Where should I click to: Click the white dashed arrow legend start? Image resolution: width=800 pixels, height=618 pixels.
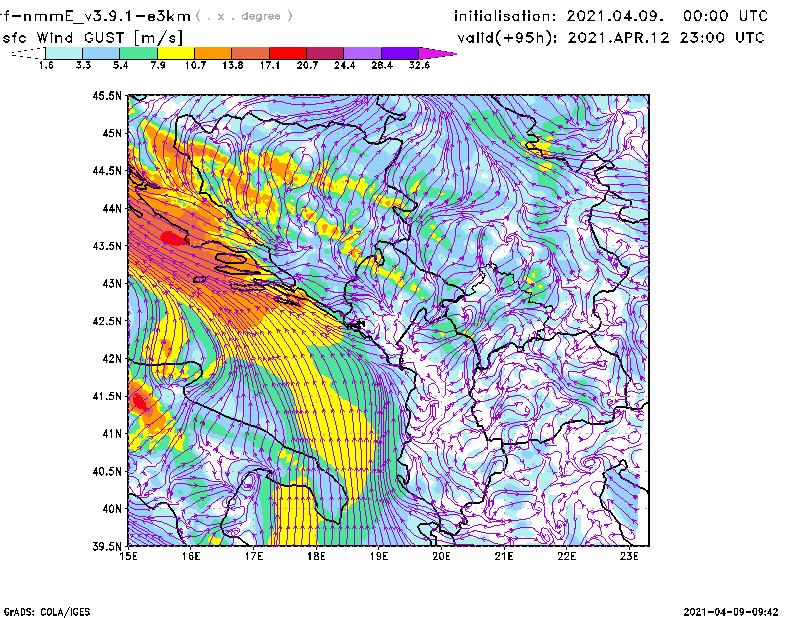28,53
